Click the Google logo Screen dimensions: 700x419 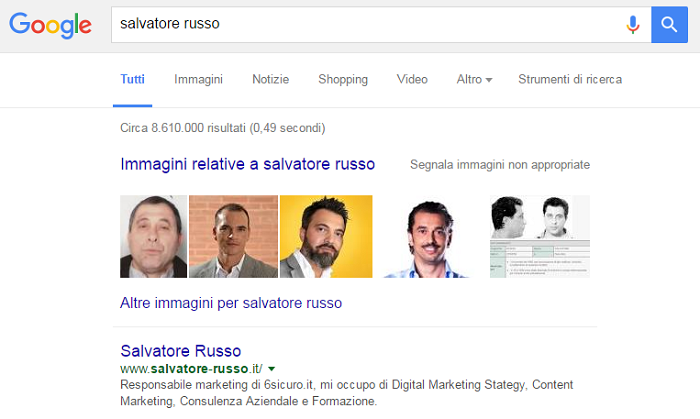tap(50, 25)
